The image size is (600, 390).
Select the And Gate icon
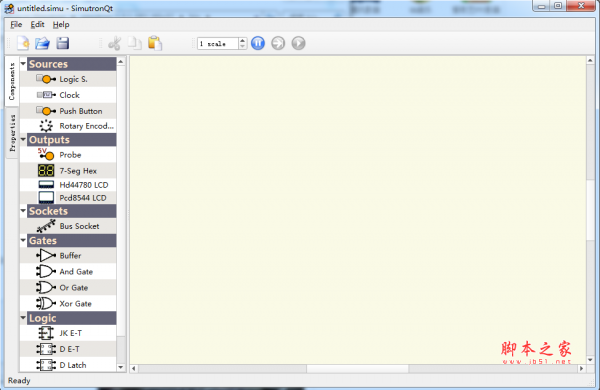tap(46, 271)
